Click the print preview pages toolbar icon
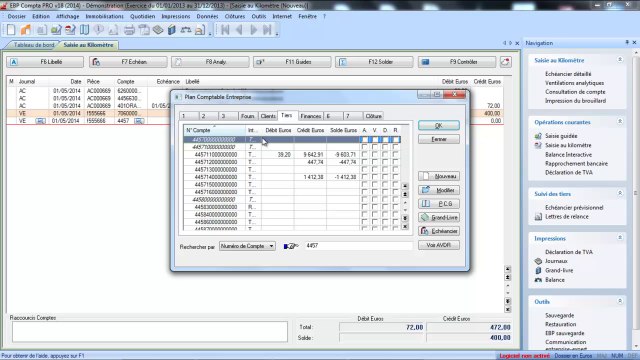The width and height of the screenshot is (640, 360). point(144,30)
